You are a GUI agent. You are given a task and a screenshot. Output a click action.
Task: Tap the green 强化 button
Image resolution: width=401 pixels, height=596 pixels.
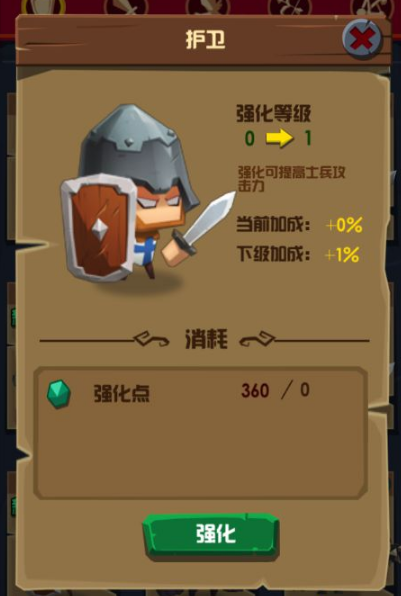211,535
